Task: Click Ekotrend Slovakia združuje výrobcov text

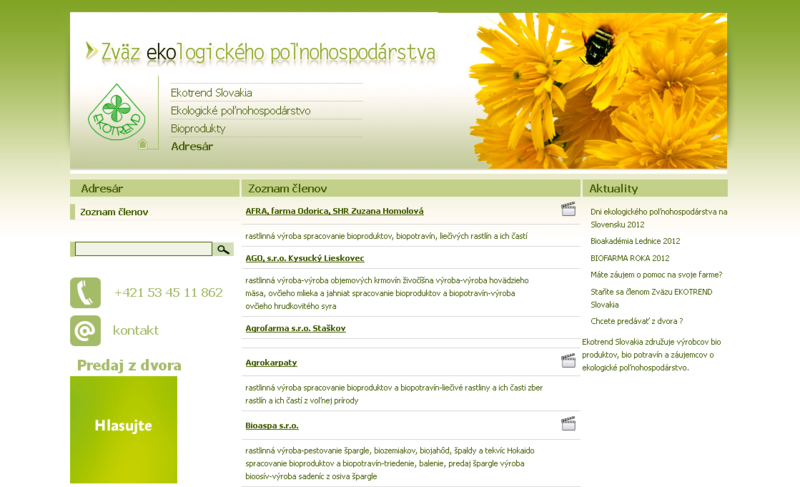Action: tap(652, 355)
